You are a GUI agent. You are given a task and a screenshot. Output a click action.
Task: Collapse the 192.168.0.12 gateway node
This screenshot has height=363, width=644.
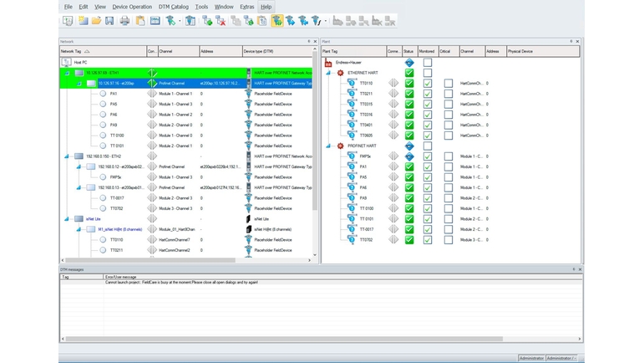coord(79,167)
